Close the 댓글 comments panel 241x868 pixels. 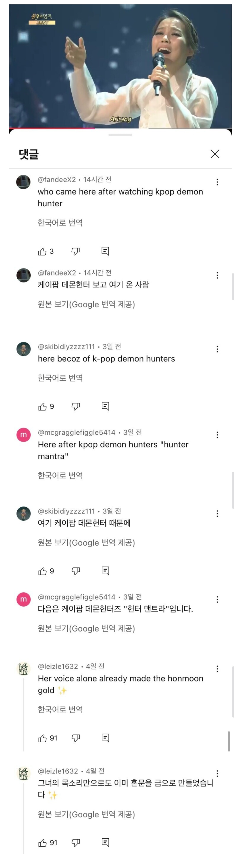click(x=215, y=154)
